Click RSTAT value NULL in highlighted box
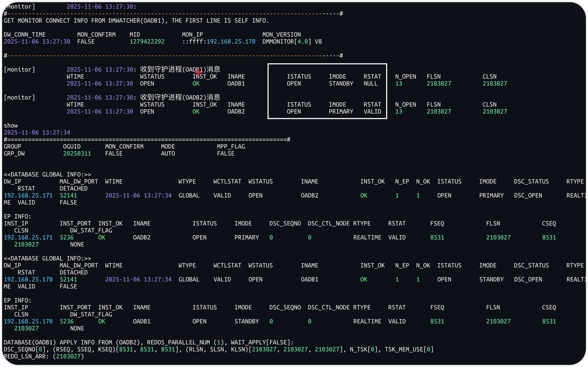This screenshot has height=367, width=588. [x=370, y=84]
